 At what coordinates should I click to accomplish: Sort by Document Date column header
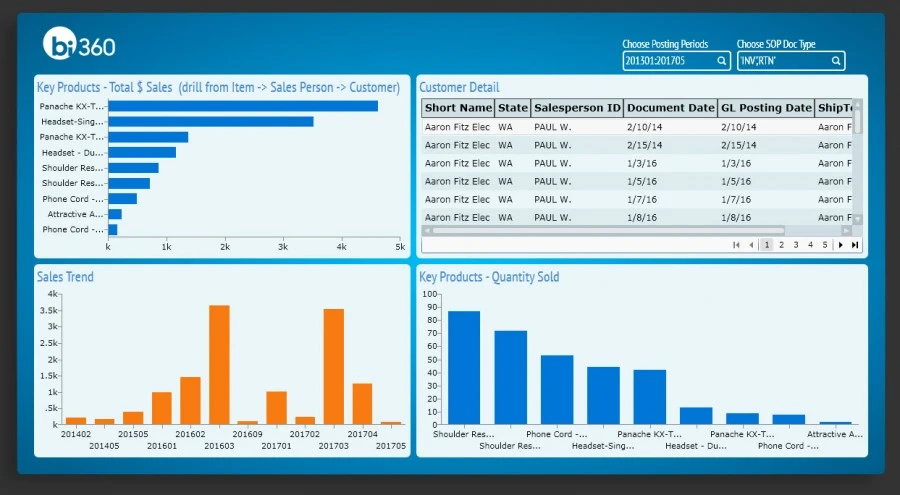click(x=670, y=108)
